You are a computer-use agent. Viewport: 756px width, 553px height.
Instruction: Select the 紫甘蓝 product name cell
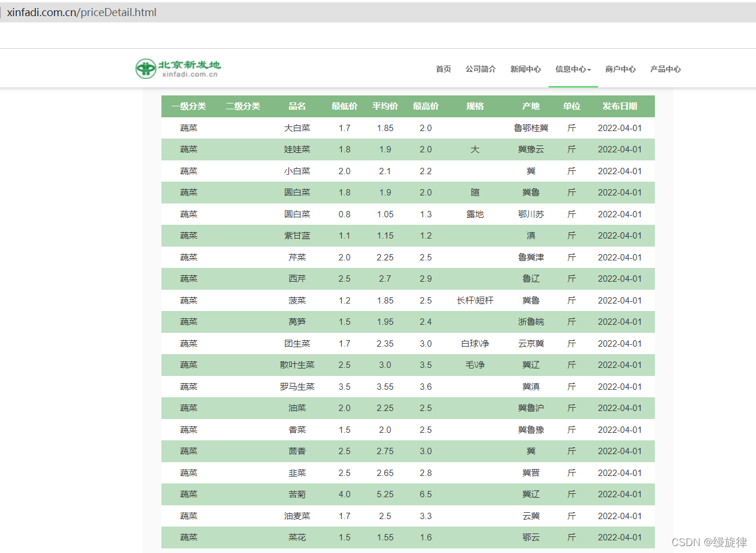[297, 236]
